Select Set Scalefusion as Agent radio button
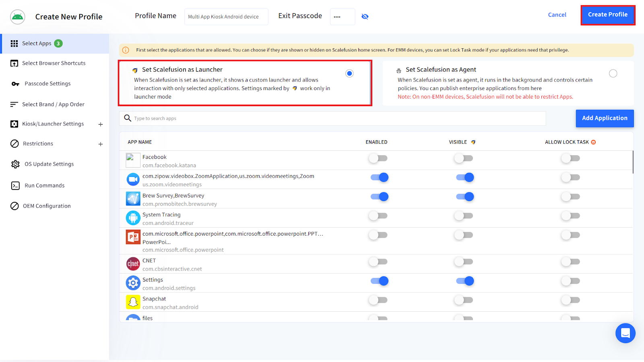Viewport: 644px width, 362px height. [x=613, y=74]
